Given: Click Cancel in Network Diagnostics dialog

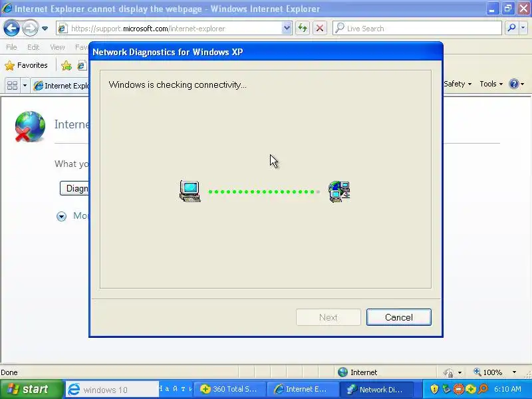Looking at the screenshot, I should coord(398,317).
